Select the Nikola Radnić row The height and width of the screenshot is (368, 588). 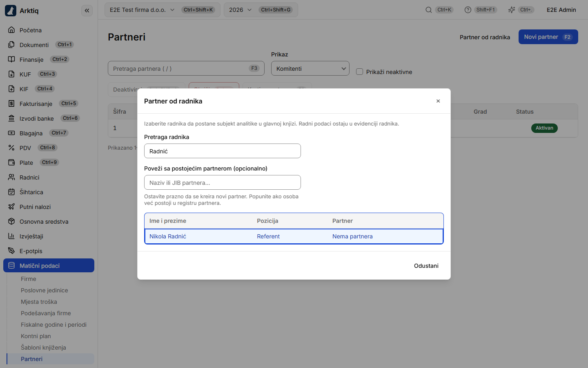(294, 236)
